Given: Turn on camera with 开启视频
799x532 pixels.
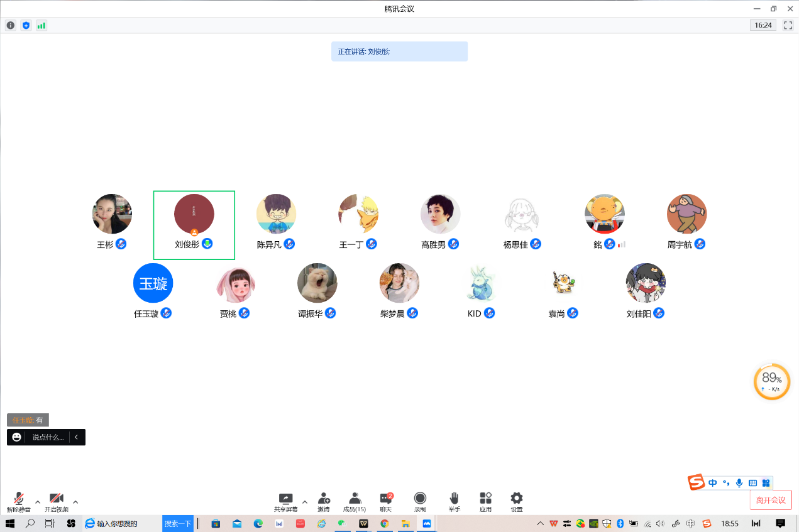Looking at the screenshot, I should pos(57,501).
